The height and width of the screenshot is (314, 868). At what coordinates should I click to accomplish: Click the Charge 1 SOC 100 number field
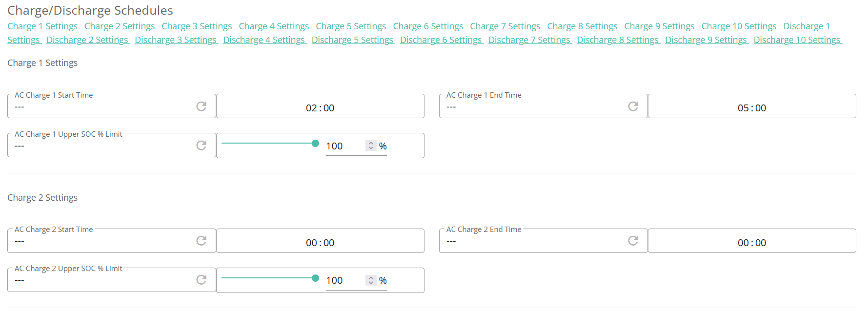click(x=345, y=146)
